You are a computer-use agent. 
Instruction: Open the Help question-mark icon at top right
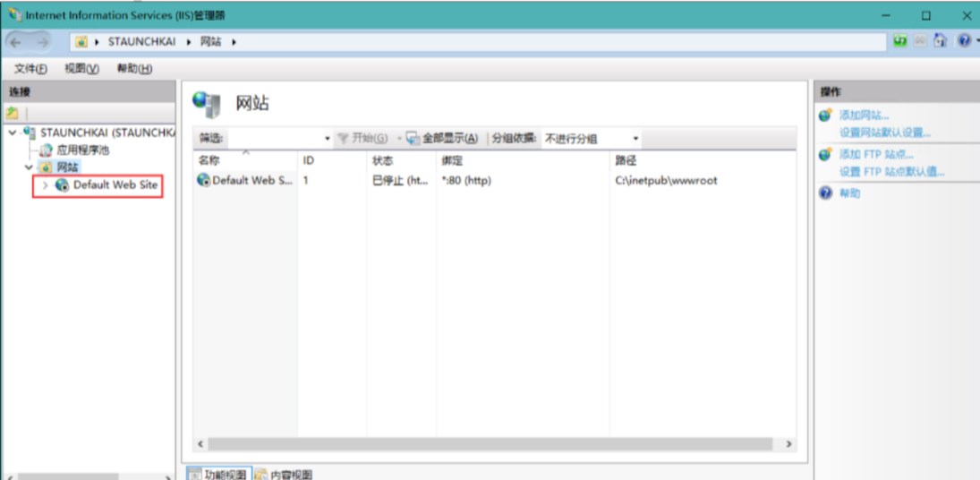(963, 41)
